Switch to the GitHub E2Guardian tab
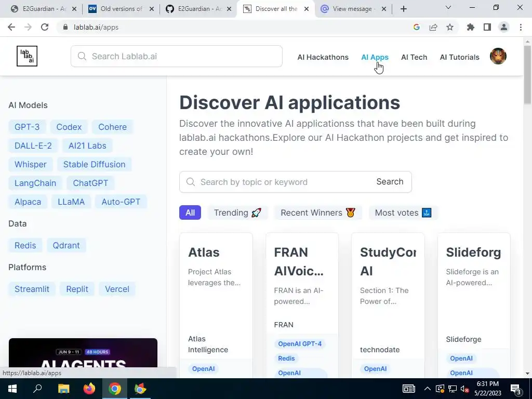 point(198,9)
